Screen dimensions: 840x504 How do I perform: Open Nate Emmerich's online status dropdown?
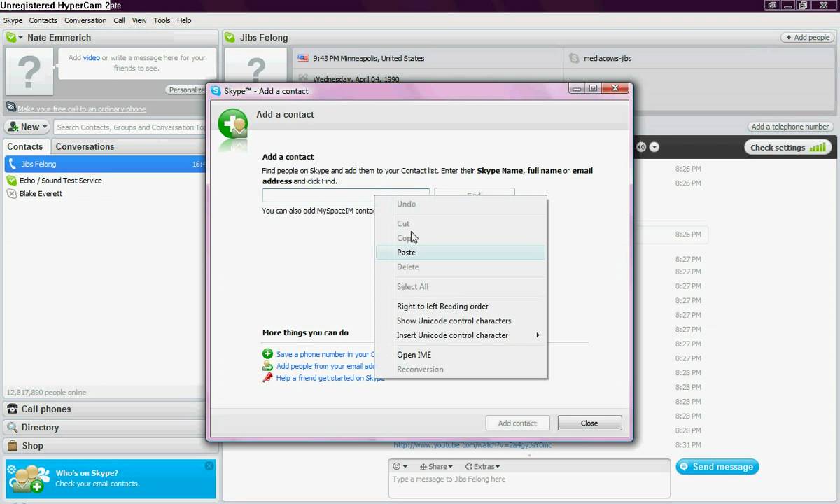[x=15, y=38]
